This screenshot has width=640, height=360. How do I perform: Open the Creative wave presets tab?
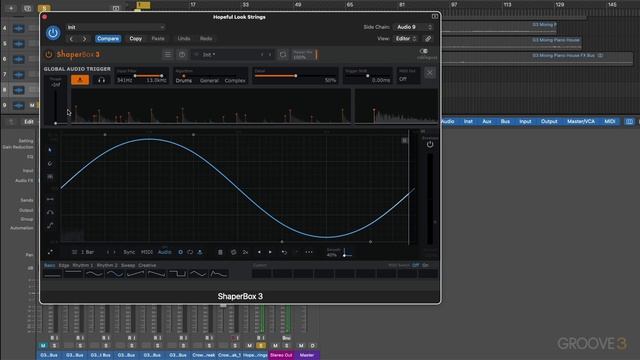coord(147,265)
